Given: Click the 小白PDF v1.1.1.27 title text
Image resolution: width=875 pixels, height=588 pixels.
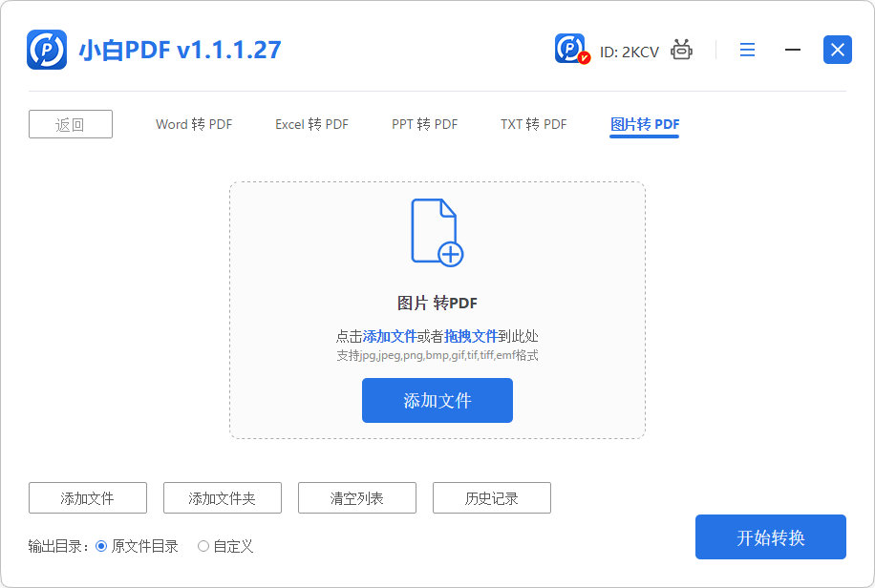Looking at the screenshot, I should coord(180,50).
